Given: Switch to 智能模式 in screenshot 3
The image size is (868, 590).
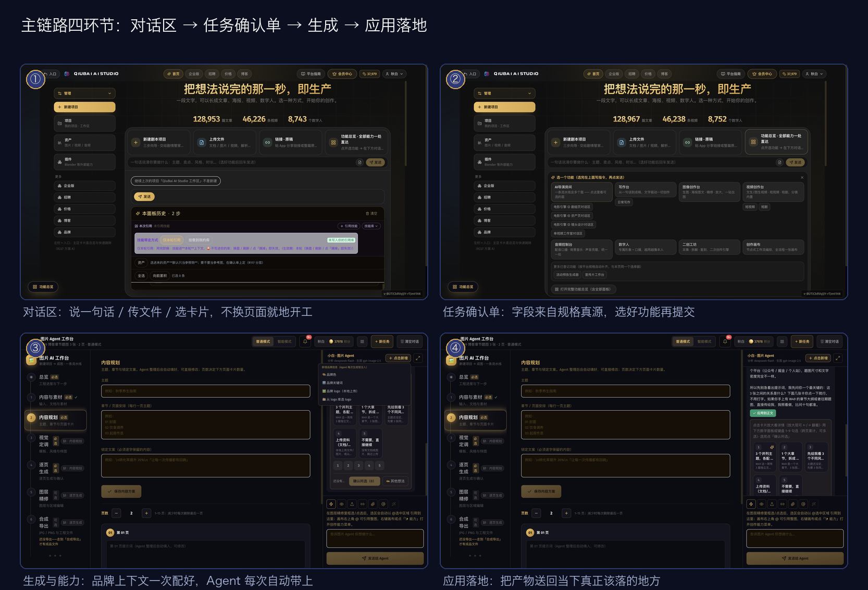Looking at the screenshot, I should click(284, 341).
